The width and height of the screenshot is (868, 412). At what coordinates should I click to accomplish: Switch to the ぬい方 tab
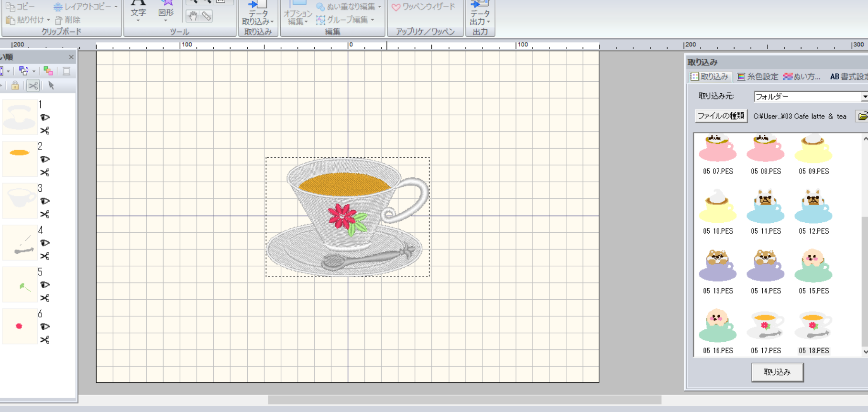click(802, 76)
